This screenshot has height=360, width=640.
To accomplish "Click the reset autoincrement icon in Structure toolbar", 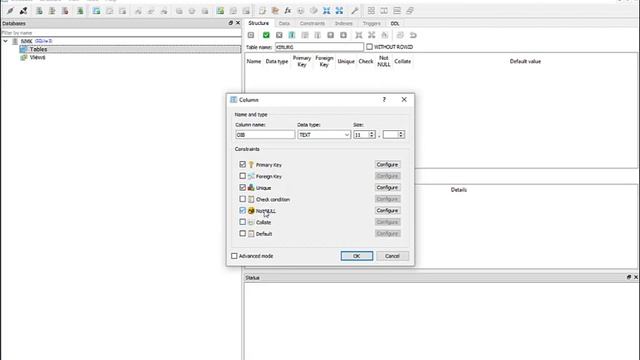I will (413, 35).
